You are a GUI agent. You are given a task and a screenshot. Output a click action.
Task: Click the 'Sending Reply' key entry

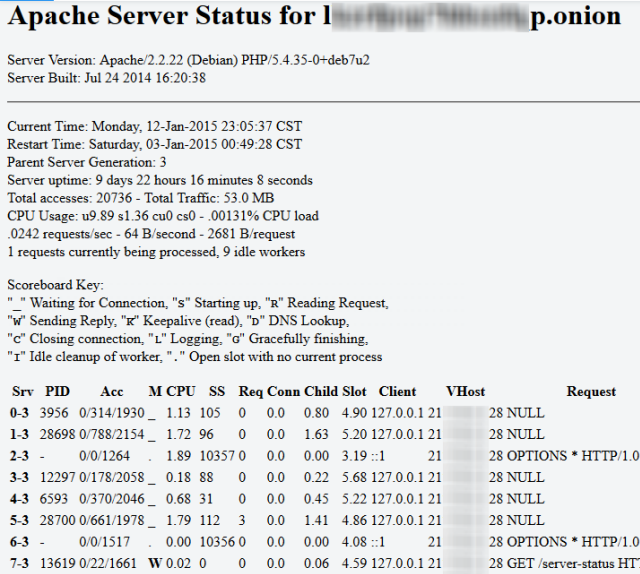[x=62, y=321]
